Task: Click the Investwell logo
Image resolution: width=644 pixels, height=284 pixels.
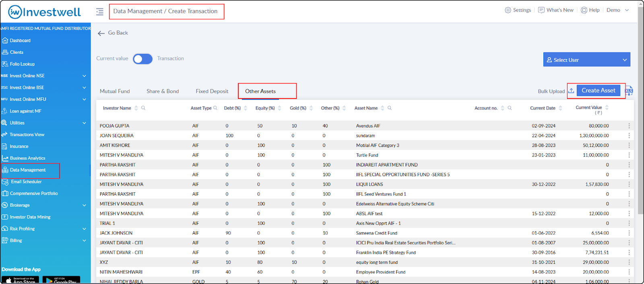Action: tap(45, 12)
